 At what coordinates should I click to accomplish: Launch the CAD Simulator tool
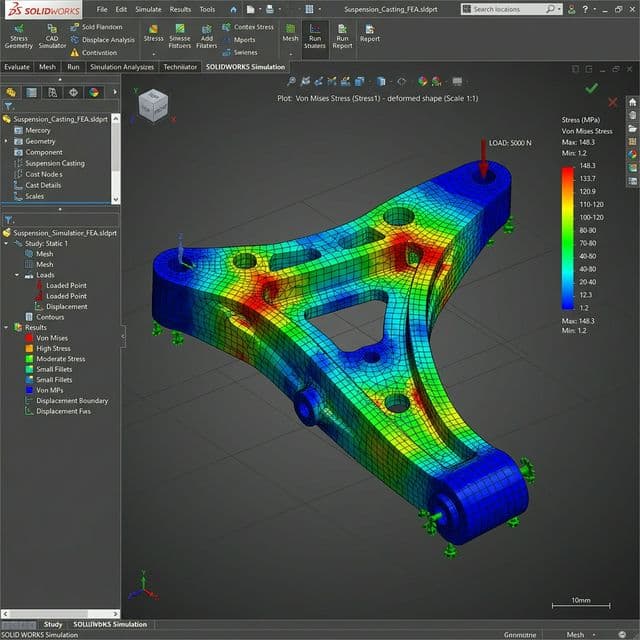click(52, 36)
